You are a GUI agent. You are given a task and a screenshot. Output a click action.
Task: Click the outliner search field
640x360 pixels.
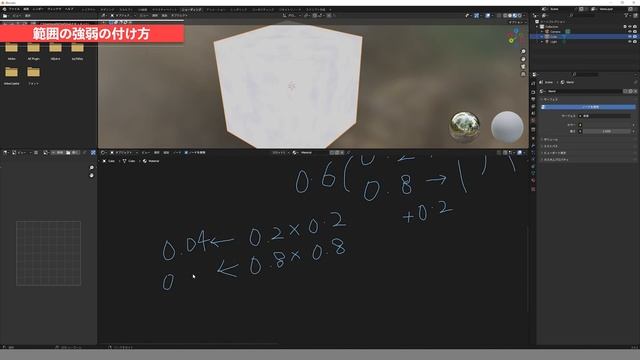582,16
